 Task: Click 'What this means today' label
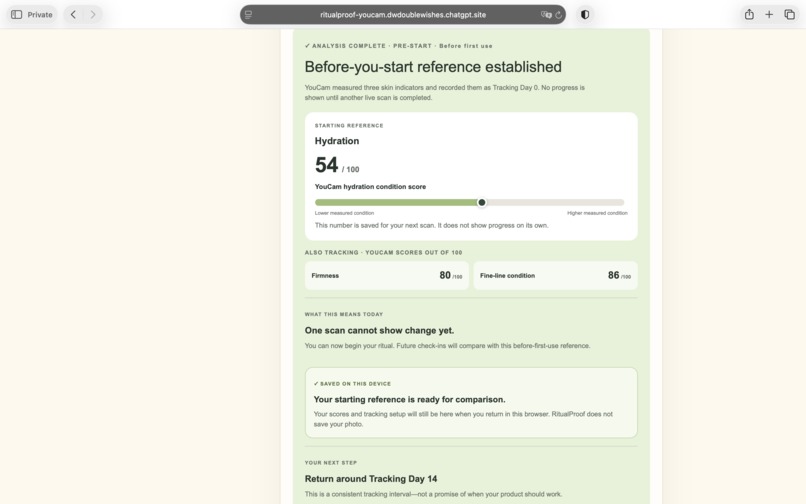[343, 314]
